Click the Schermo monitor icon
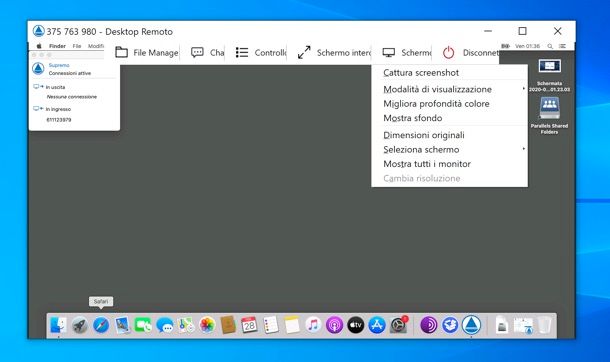 click(389, 52)
